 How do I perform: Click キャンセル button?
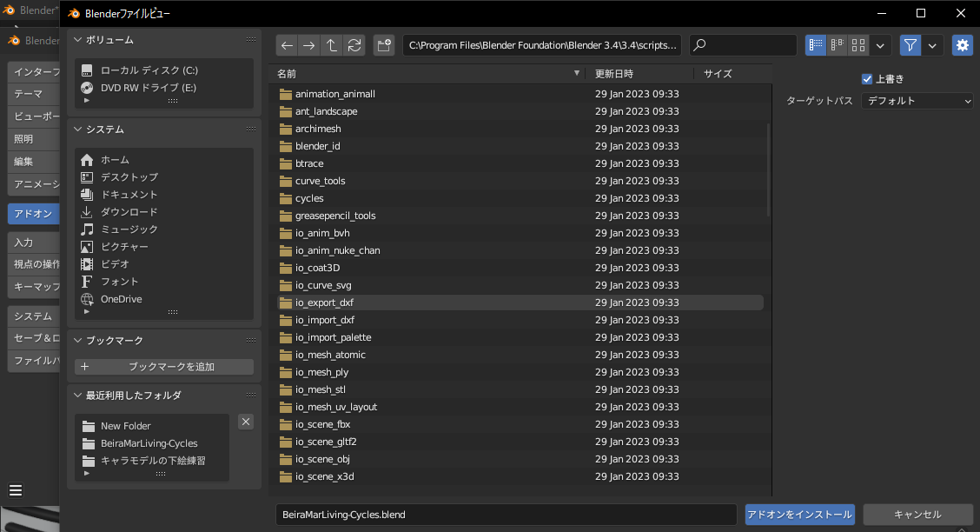pyautogui.click(x=917, y=515)
